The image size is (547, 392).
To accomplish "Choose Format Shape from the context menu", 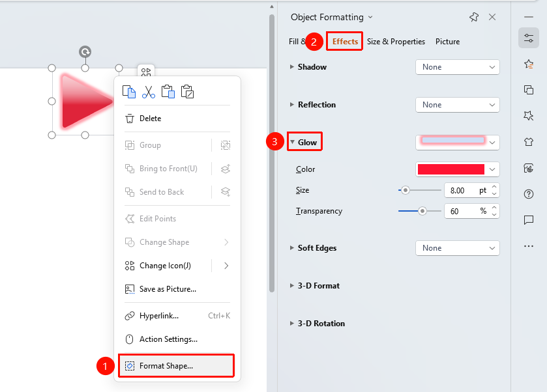I will [176, 366].
